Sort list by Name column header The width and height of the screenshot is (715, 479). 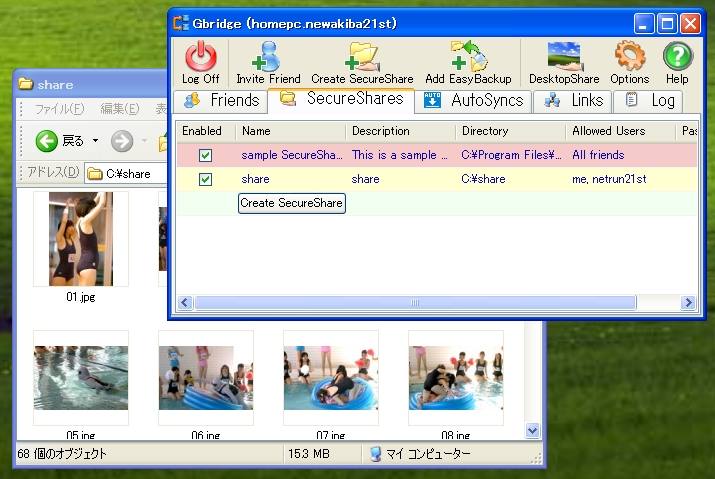290,131
